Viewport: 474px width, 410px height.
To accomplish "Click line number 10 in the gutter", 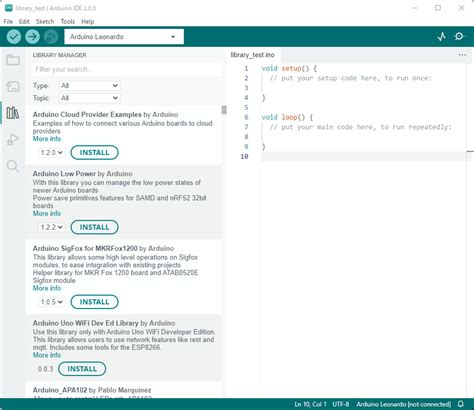I will (x=244, y=156).
